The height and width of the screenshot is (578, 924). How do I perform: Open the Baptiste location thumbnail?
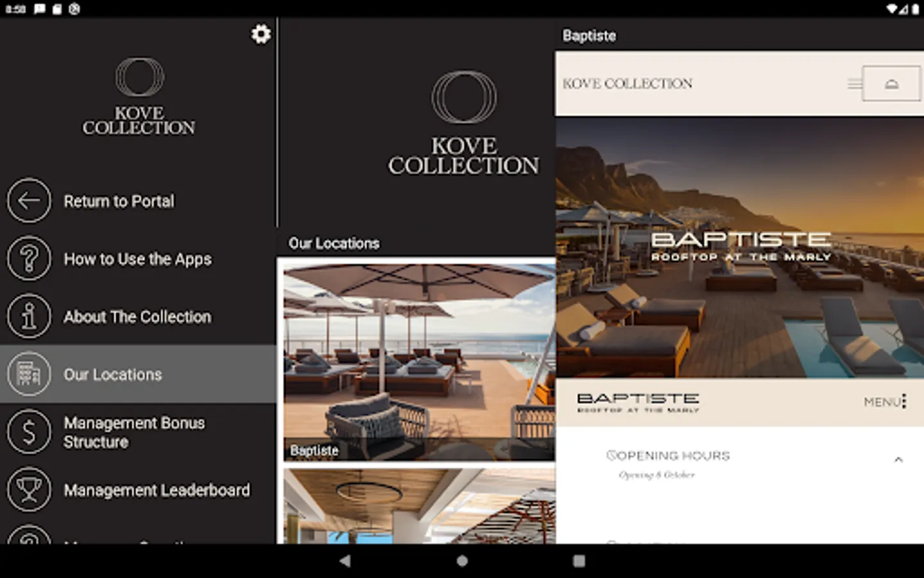pyautogui.click(x=420, y=362)
